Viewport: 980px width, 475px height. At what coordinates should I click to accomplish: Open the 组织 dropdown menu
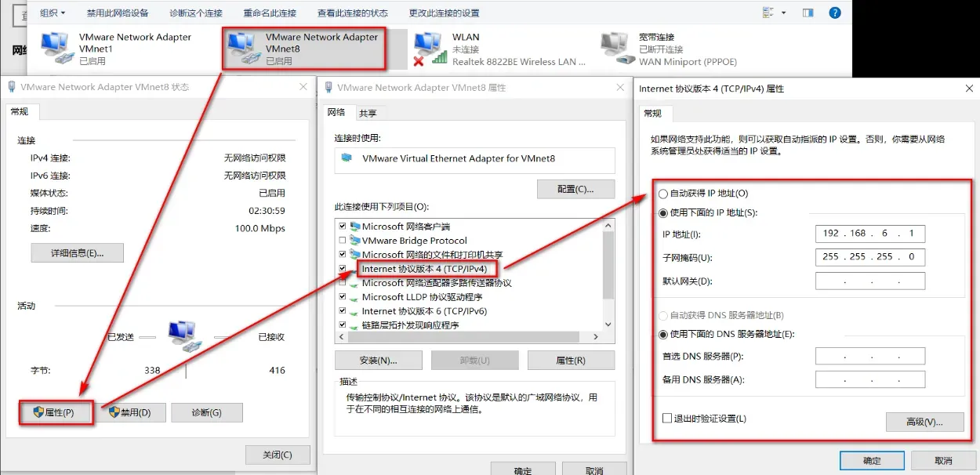point(53,13)
